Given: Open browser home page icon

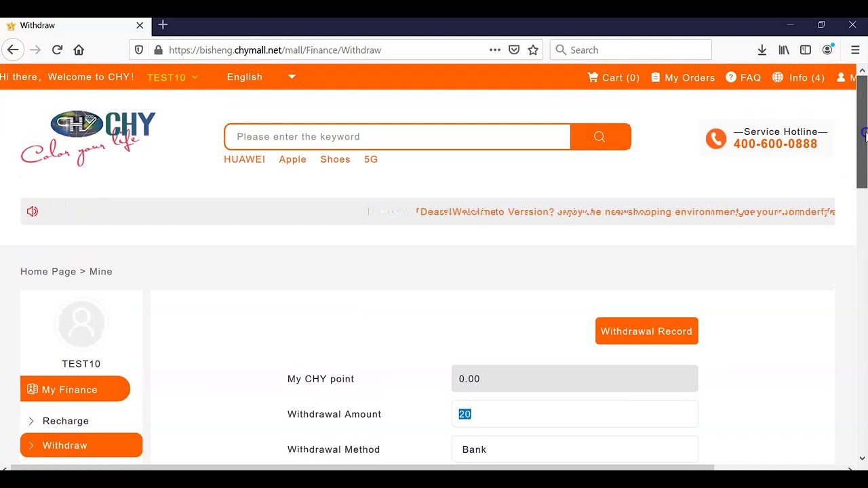Looking at the screenshot, I should [x=79, y=49].
